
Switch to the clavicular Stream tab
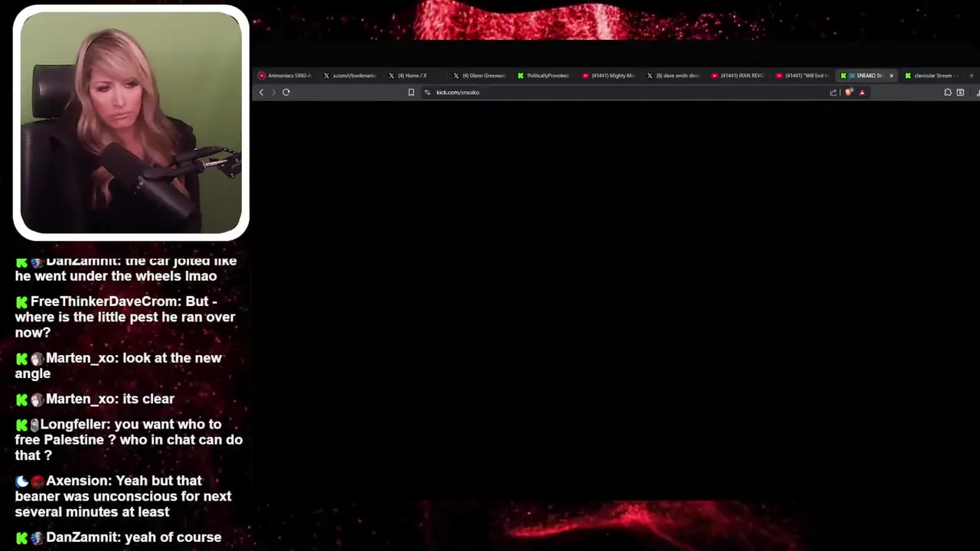930,76
